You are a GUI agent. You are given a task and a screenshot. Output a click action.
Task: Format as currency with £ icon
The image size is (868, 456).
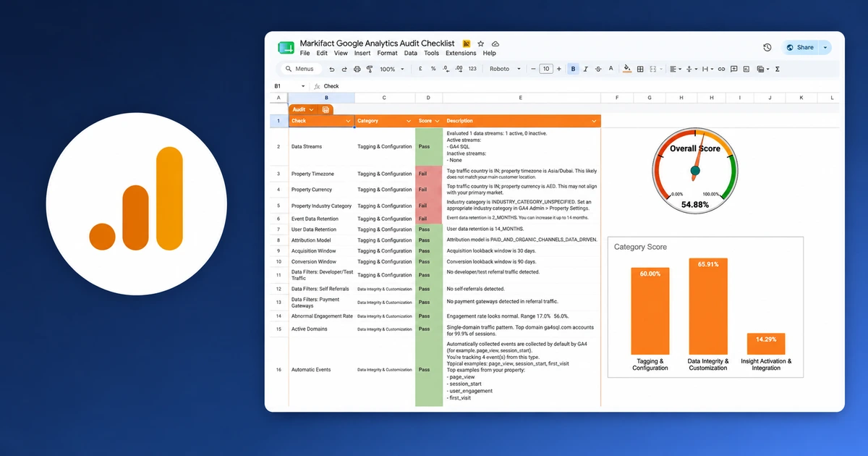[420, 69]
